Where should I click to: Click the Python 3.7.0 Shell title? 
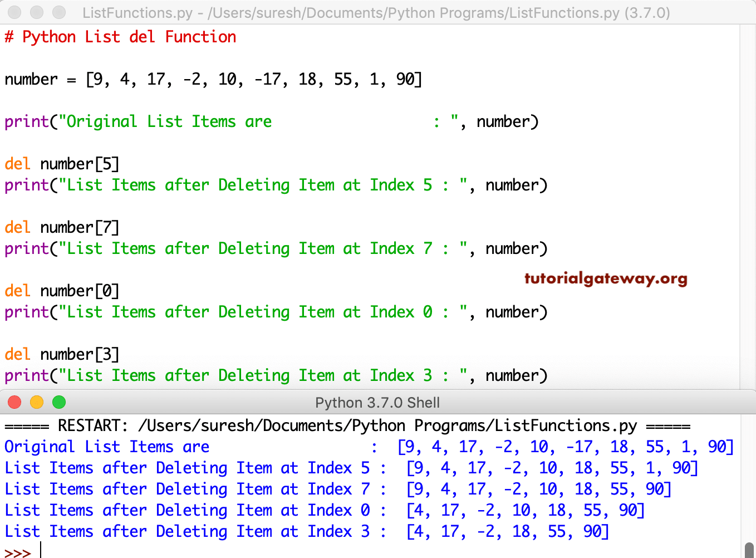pyautogui.click(x=377, y=403)
